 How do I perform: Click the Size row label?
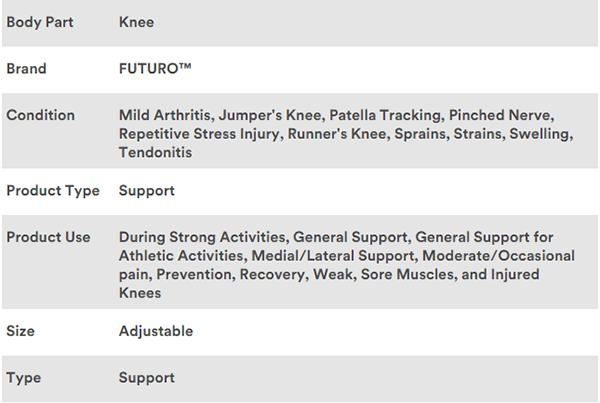click(x=20, y=331)
